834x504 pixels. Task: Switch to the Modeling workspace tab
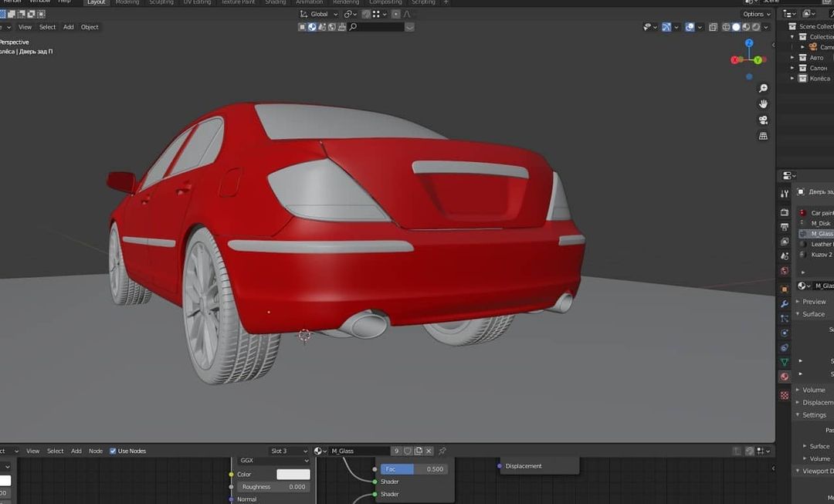127,2
